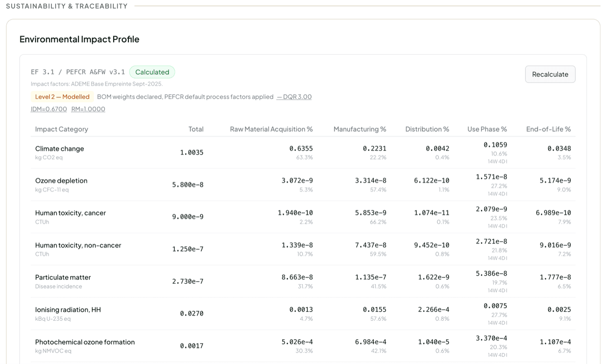
Task: Click the Calculated status badge
Action: [152, 72]
